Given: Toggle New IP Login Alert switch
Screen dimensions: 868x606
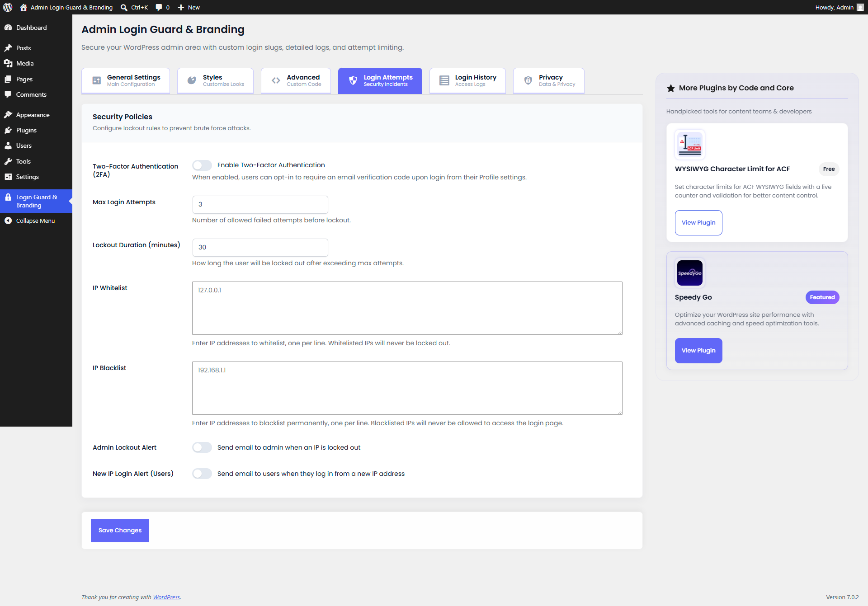Looking at the screenshot, I should (202, 474).
